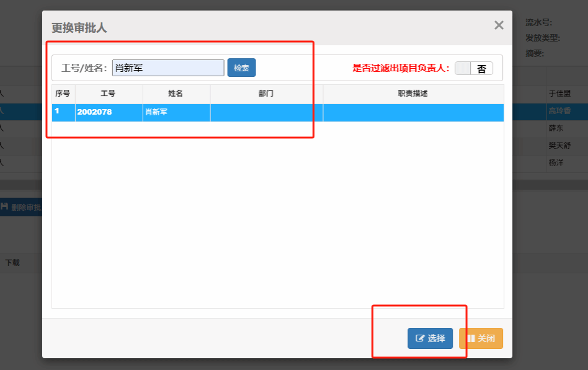Click the 姓名 column header
Image resolution: width=588 pixels, height=370 pixels.
pos(176,94)
